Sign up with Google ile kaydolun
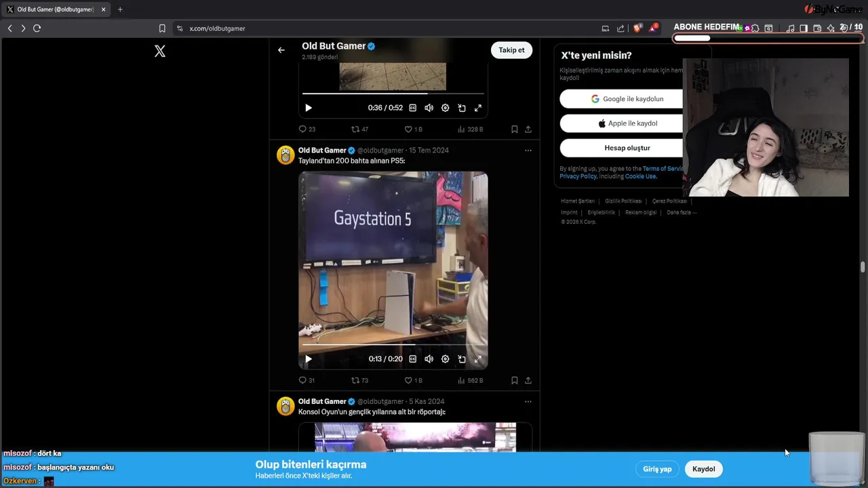868x488 pixels. click(x=621, y=99)
